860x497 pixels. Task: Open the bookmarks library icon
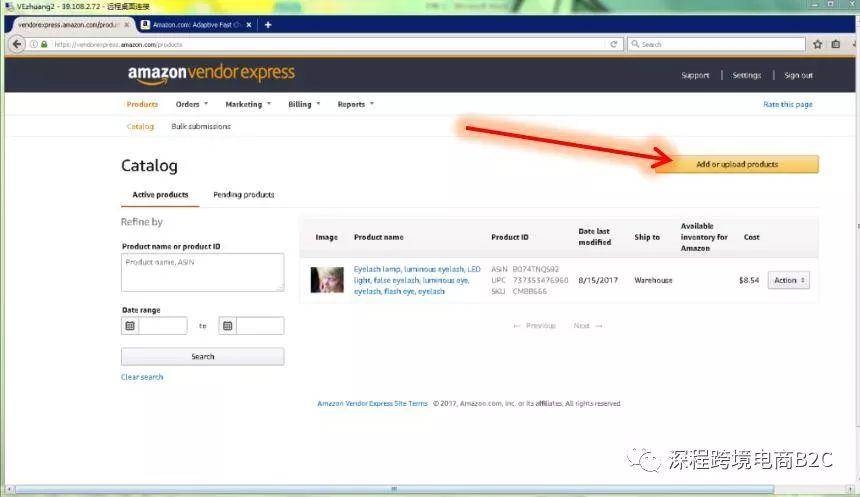click(x=835, y=44)
